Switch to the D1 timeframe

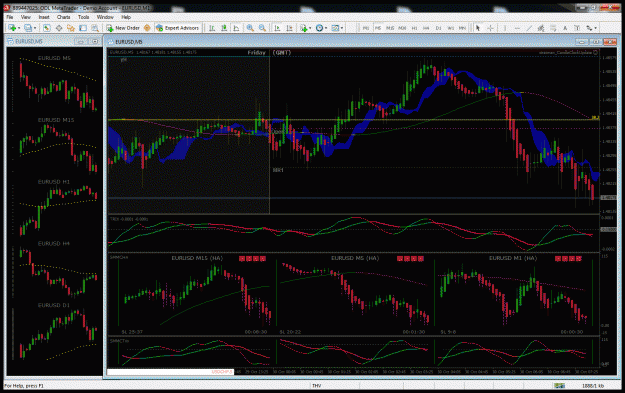click(x=438, y=28)
